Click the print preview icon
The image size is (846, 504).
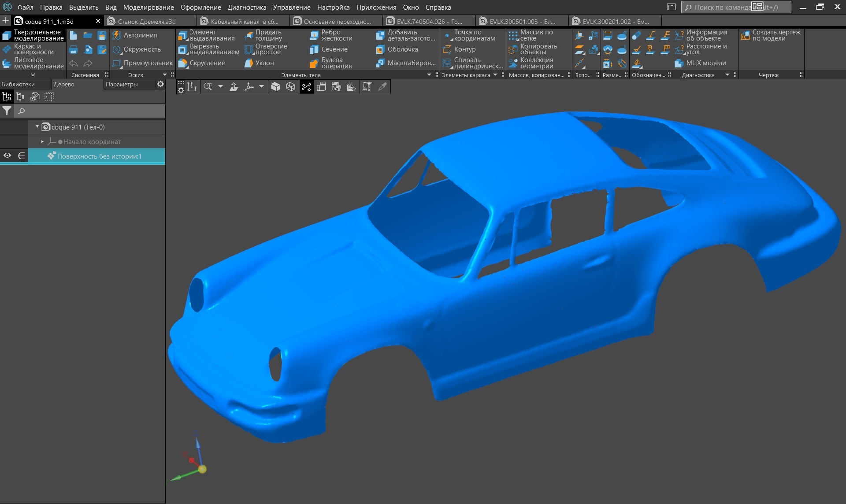point(88,49)
